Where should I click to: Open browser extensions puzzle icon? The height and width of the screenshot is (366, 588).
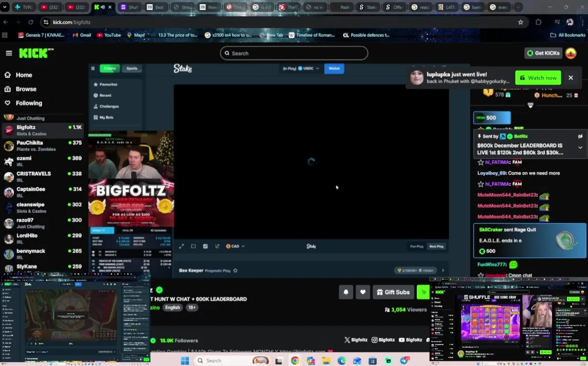pos(539,22)
